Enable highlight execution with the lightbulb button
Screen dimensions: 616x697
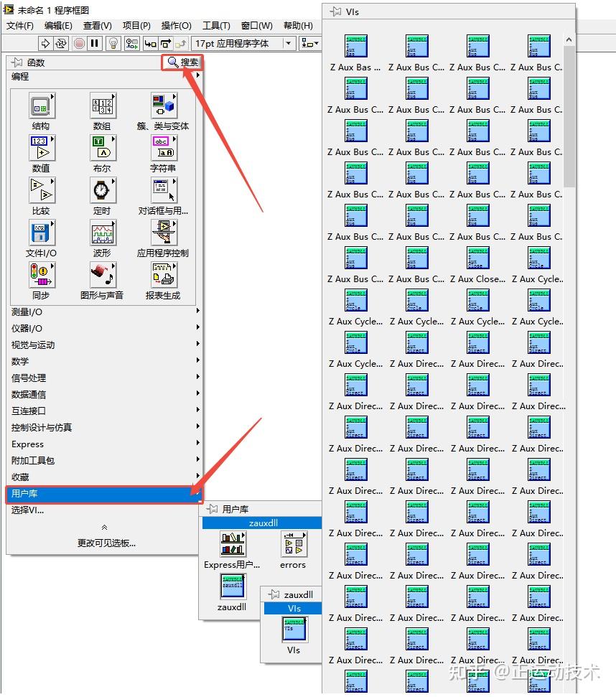113,43
